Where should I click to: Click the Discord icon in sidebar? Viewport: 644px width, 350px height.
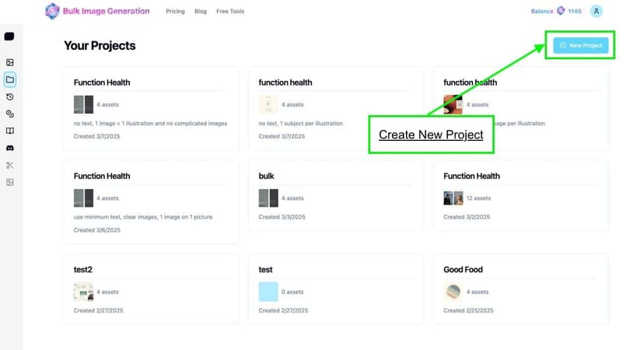10,148
